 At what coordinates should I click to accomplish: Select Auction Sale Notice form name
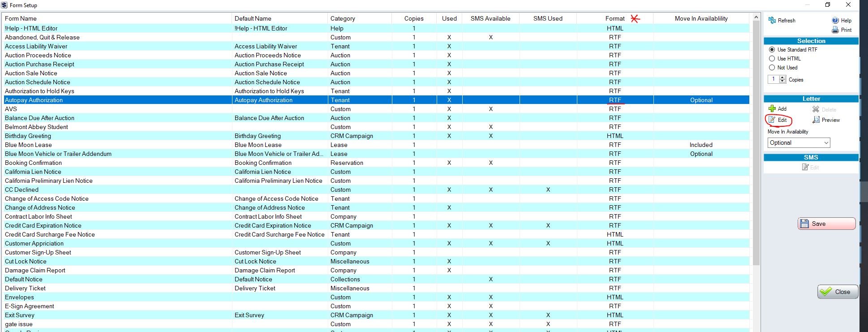pos(31,73)
